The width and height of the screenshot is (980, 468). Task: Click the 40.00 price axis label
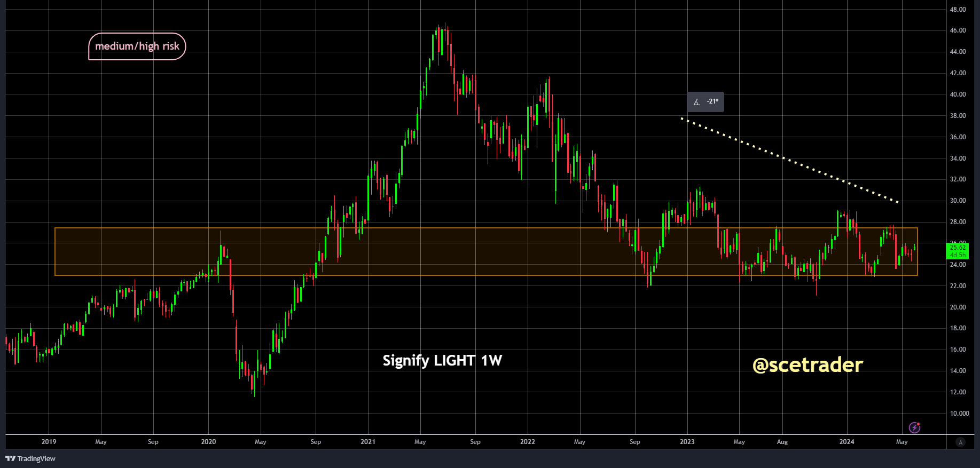(958, 94)
